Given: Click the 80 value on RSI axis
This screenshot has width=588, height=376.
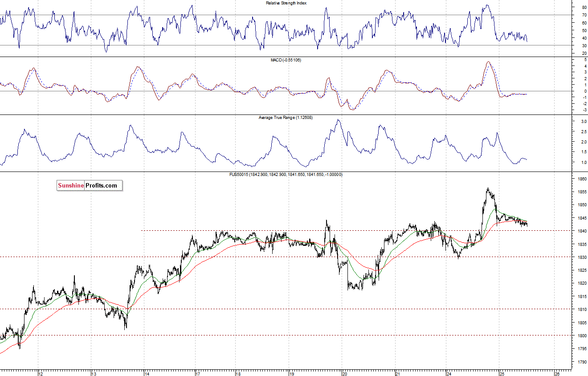Looking at the screenshot, I should pos(584,8).
